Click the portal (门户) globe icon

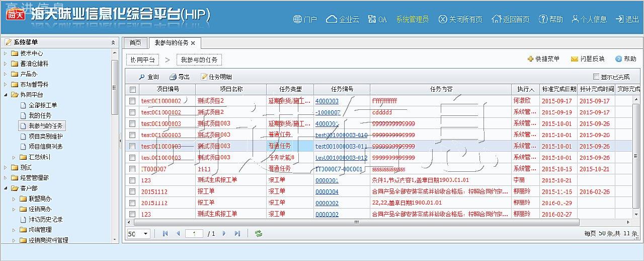pyautogui.click(x=297, y=19)
